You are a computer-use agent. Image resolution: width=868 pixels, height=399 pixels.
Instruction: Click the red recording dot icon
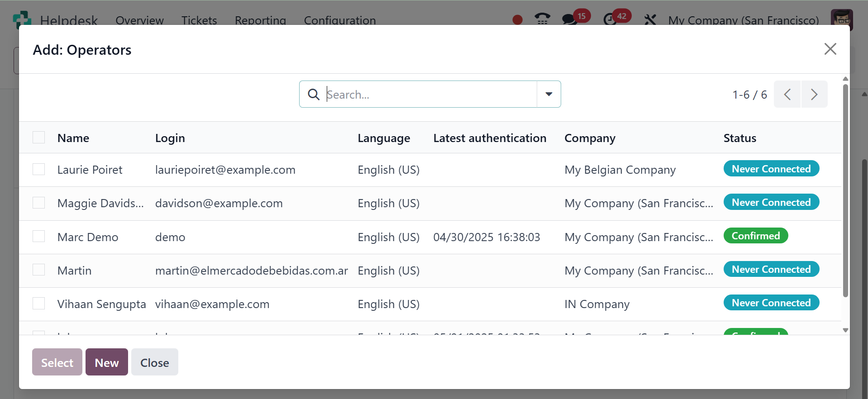click(x=518, y=20)
